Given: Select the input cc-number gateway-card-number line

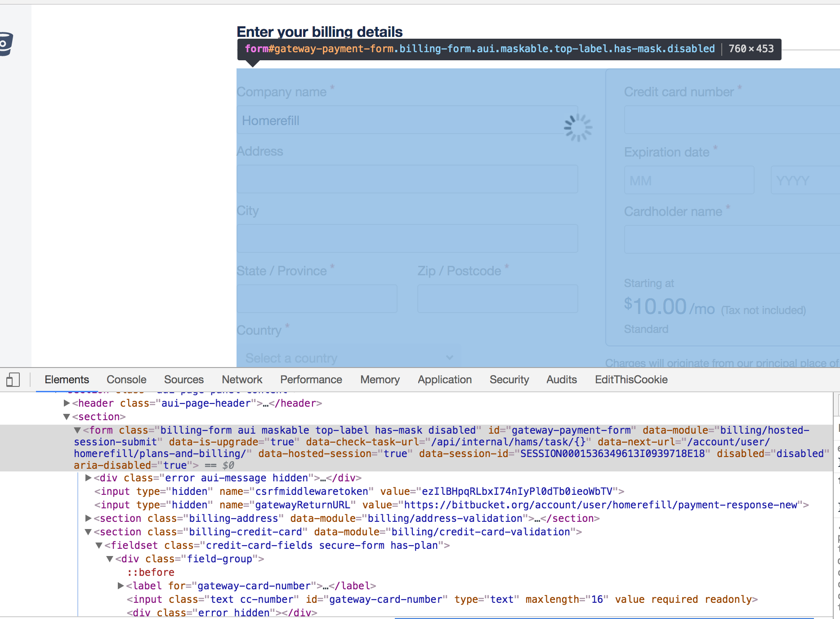Looking at the screenshot, I should [x=442, y=599].
